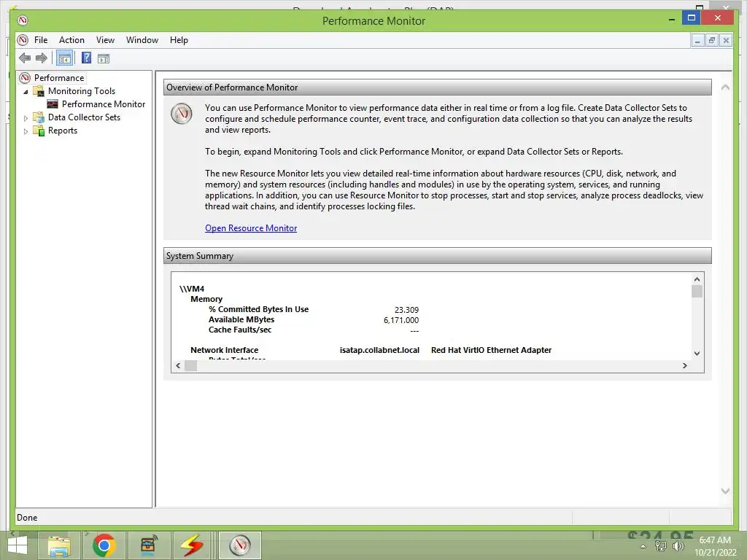The height and width of the screenshot is (560, 747).
Task: Open File Explorer from taskbar
Action: [x=58, y=545]
